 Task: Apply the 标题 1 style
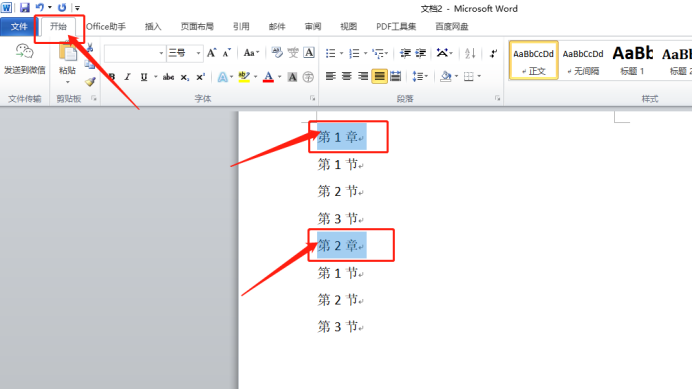tap(632, 60)
